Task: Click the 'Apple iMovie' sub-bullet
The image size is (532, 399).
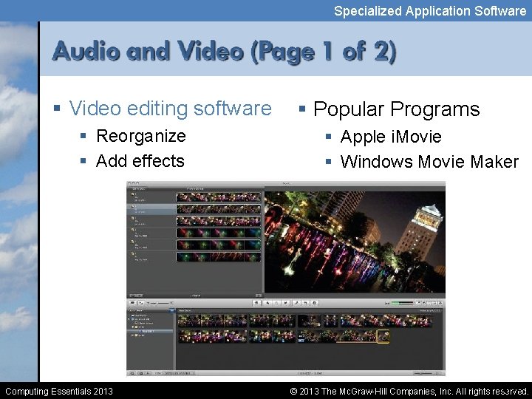Action: [391, 137]
